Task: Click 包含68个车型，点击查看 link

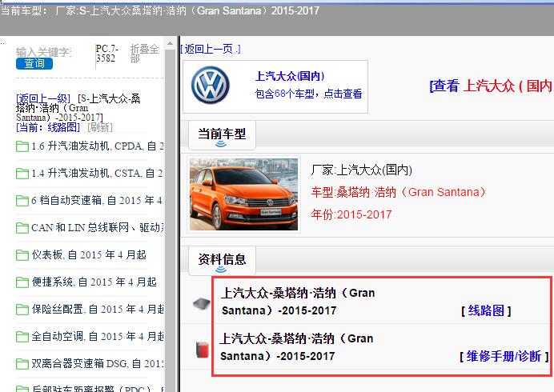Action: [308, 94]
